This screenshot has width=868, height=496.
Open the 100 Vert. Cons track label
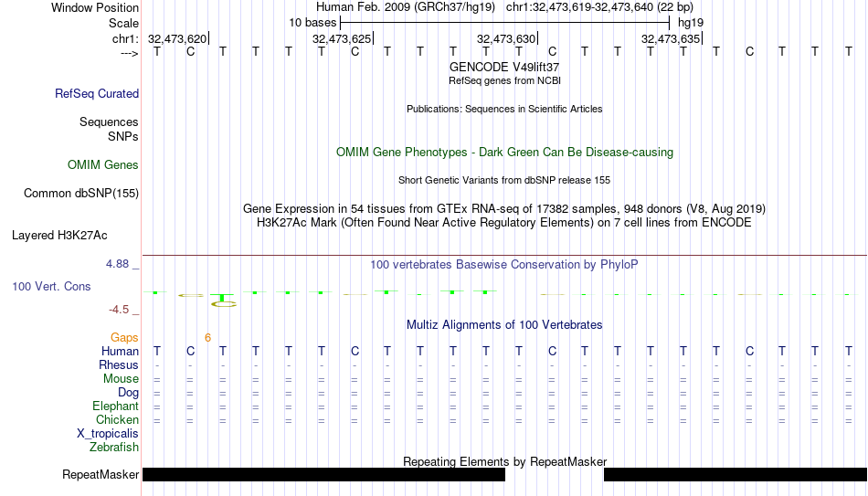51,286
